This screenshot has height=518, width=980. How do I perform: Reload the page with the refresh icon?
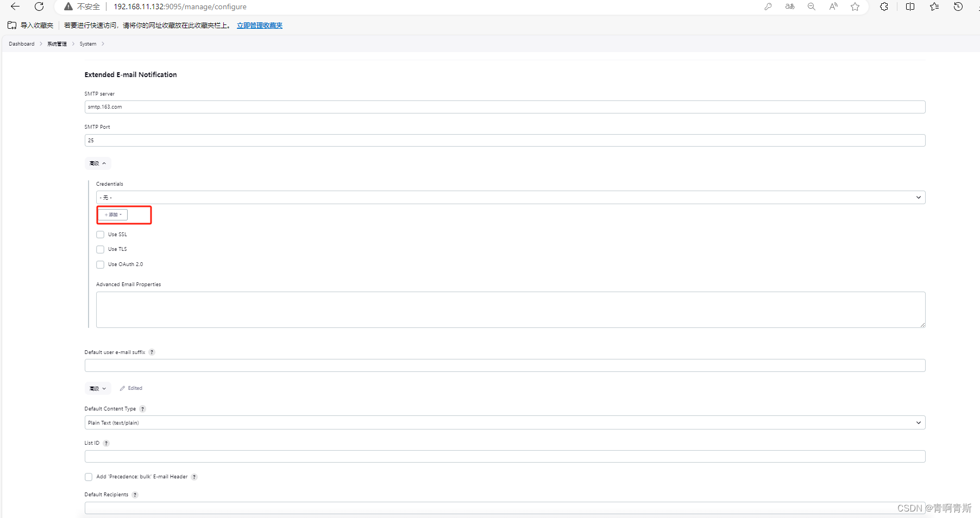point(39,7)
